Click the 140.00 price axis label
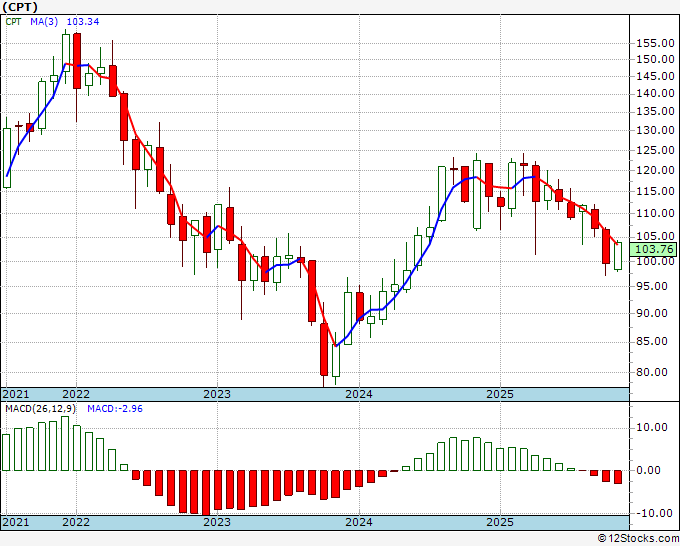Image resolution: width=680 pixels, height=546 pixels. tap(655, 93)
